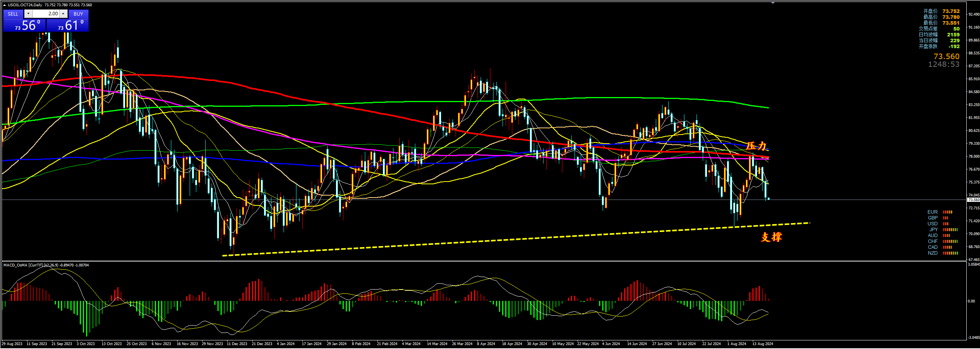This screenshot has height=349, width=980.
Task: Click the 8 Apr 2024 date label
Action: 486,344
